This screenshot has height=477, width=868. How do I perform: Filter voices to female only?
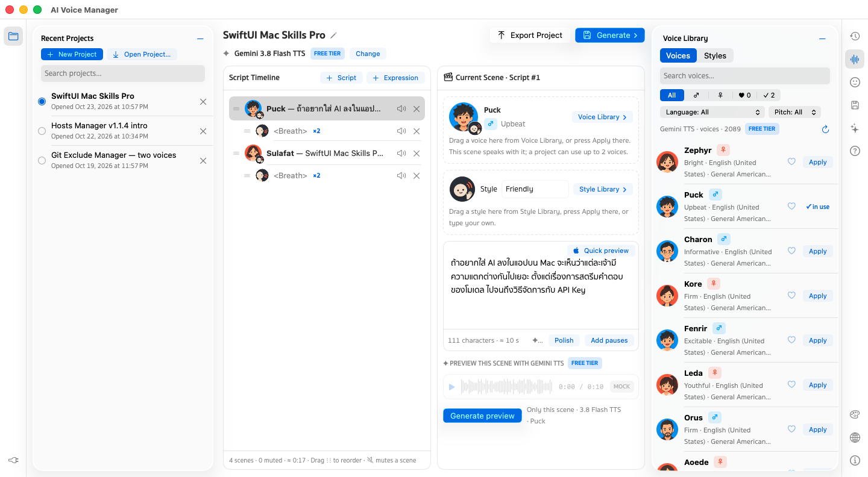coord(720,95)
